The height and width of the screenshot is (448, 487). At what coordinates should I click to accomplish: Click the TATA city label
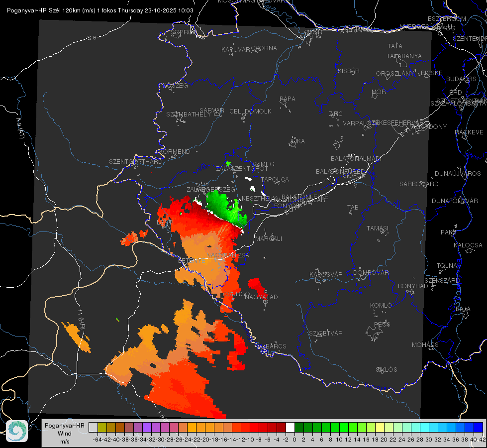coord(395,46)
